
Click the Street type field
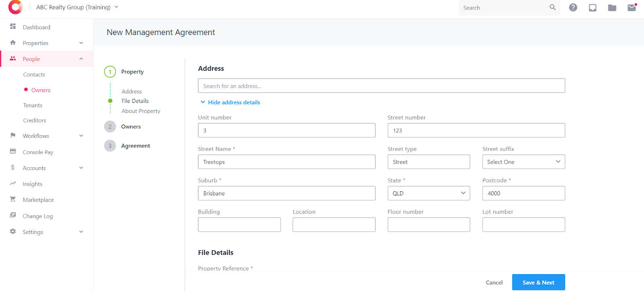pyautogui.click(x=429, y=162)
